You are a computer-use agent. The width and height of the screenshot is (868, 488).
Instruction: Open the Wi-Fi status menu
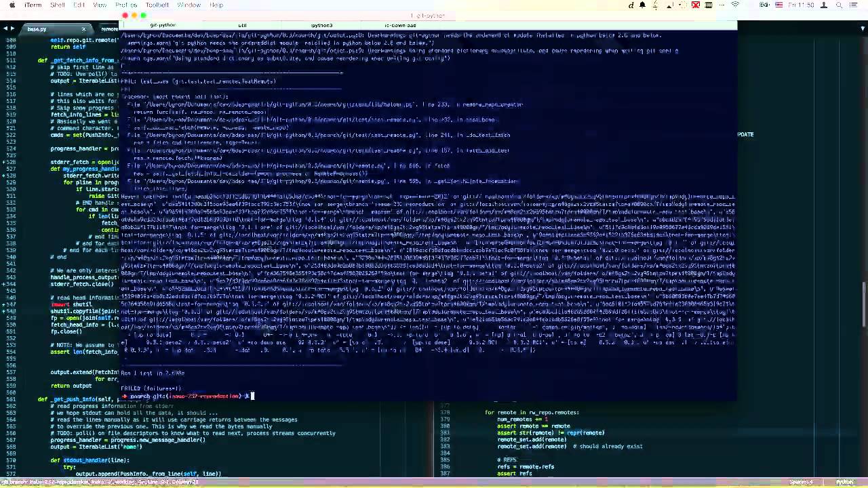[x=736, y=5]
